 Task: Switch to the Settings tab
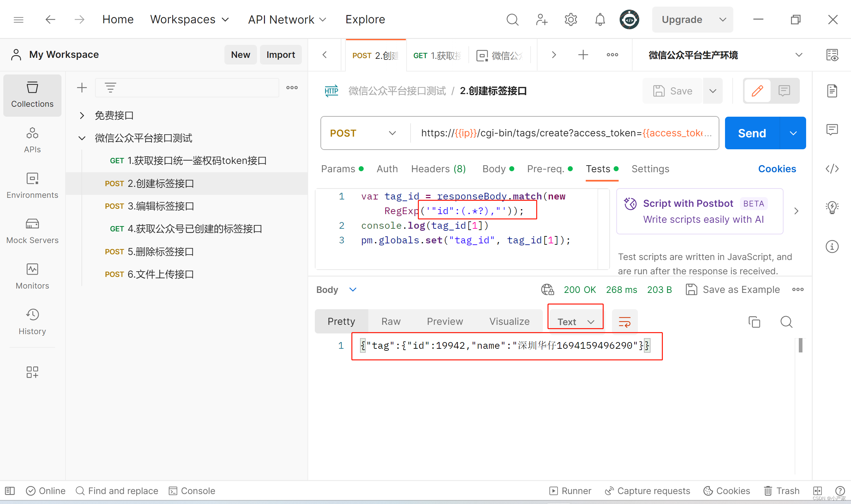click(x=650, y=169)
